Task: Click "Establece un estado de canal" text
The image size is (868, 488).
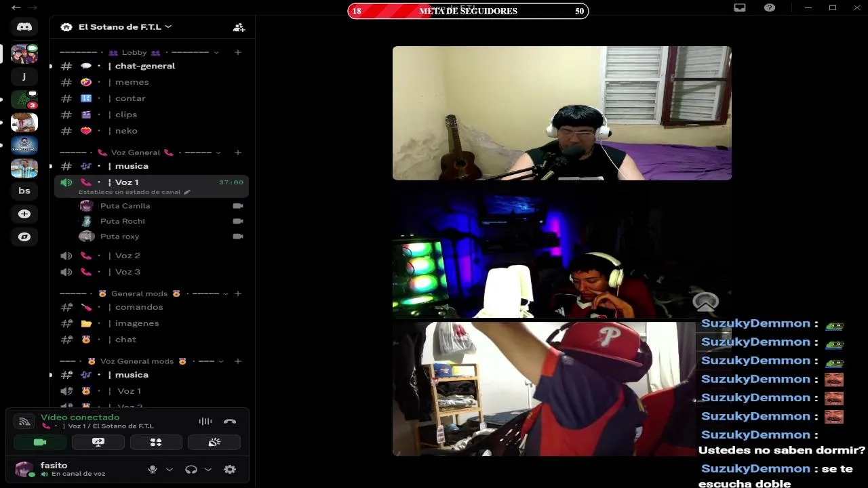Action: pyautogui.click(x=130, y=192)
